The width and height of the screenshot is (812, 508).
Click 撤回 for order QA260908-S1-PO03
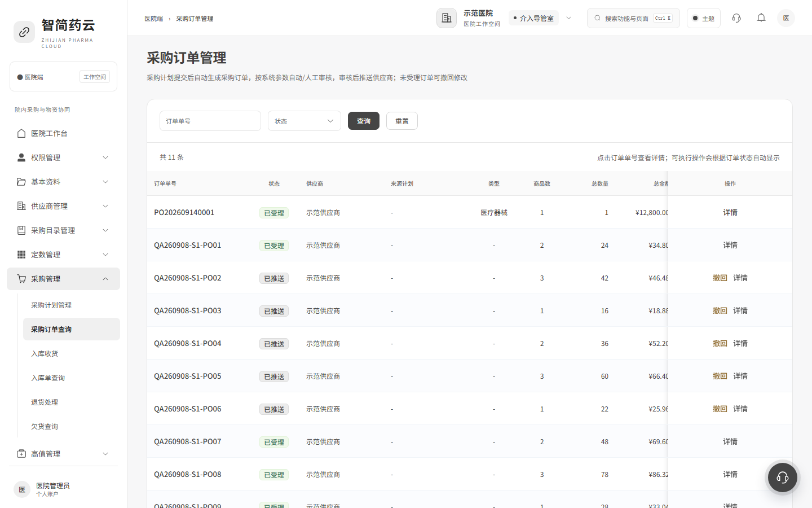(720, 310)
